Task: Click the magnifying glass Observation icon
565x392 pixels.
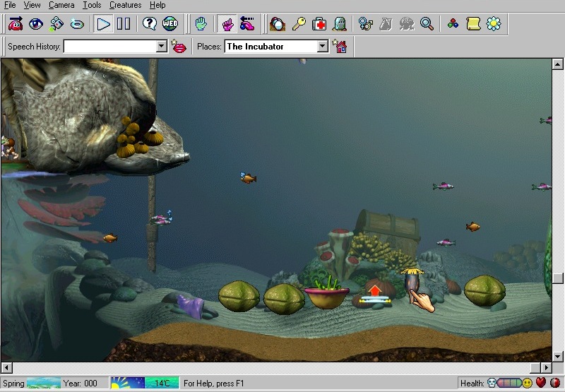Action: [427, 24]
